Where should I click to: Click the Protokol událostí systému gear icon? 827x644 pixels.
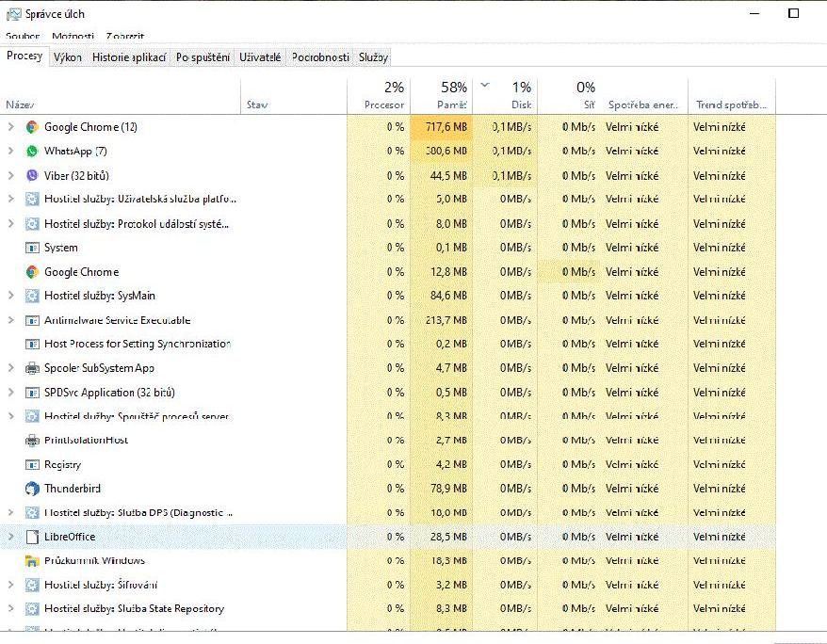tap(32, 224)
